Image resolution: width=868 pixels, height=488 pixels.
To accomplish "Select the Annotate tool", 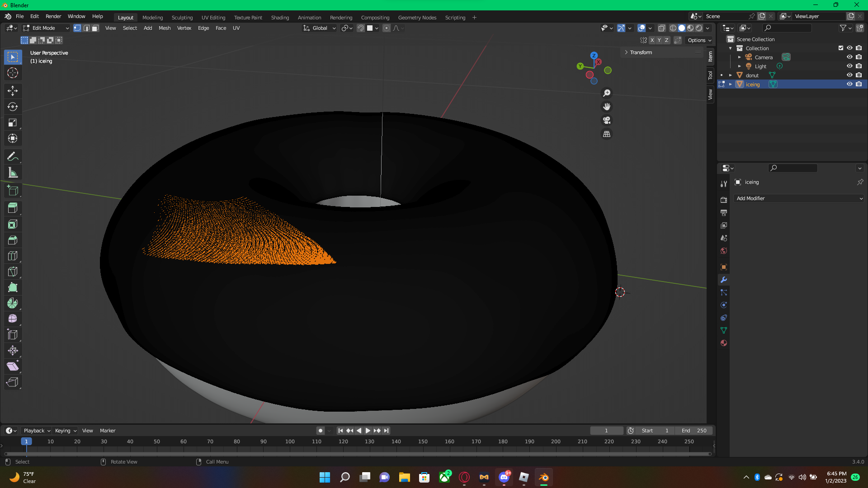I will 13,157.
